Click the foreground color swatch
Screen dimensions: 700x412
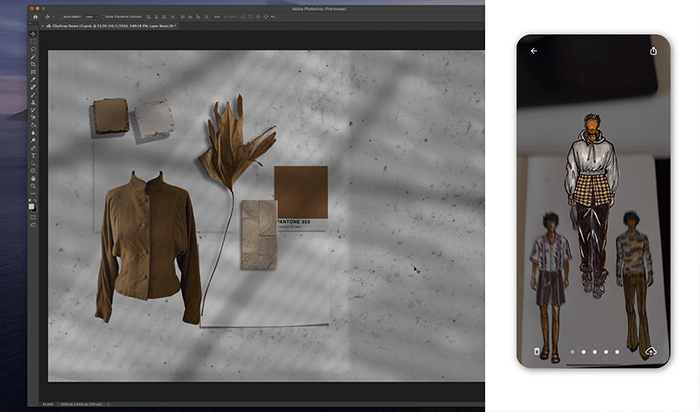(32, 204)
